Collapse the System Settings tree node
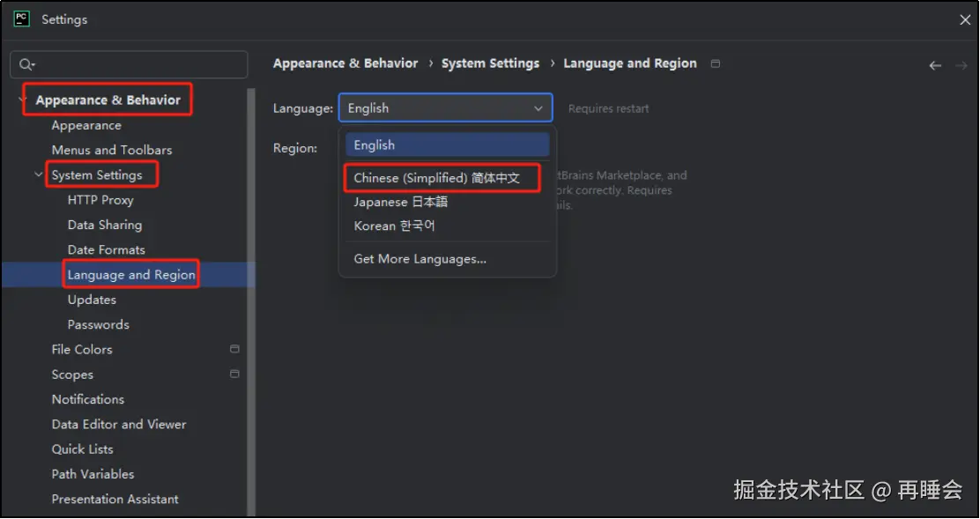The image size is (980, 519). (40, 174)
